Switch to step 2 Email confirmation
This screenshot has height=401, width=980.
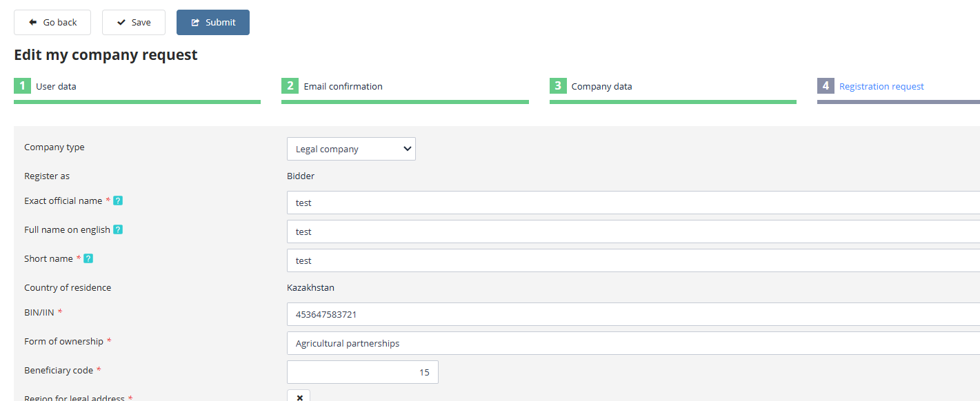coord(343,86)
